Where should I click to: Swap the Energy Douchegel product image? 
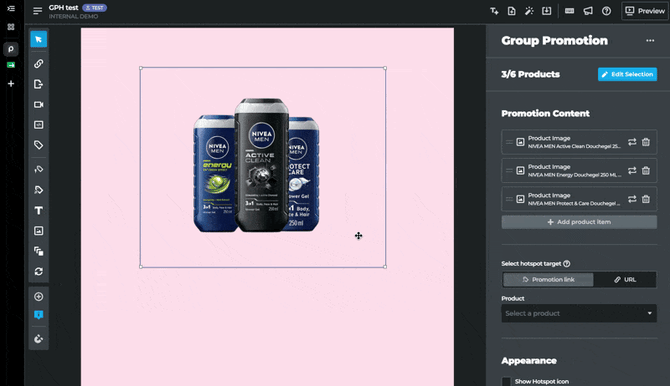click(632, 171)
